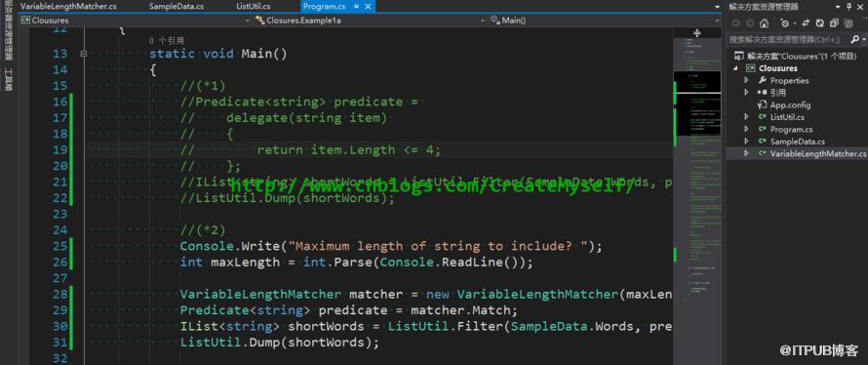Expand the 引用 references node

(747, 93)
